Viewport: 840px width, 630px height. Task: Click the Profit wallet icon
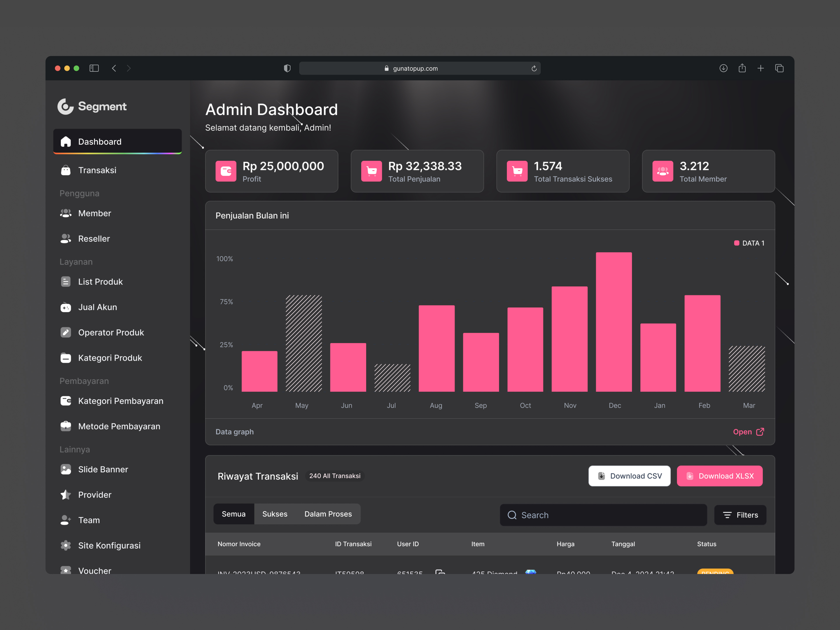pos(226,171)
